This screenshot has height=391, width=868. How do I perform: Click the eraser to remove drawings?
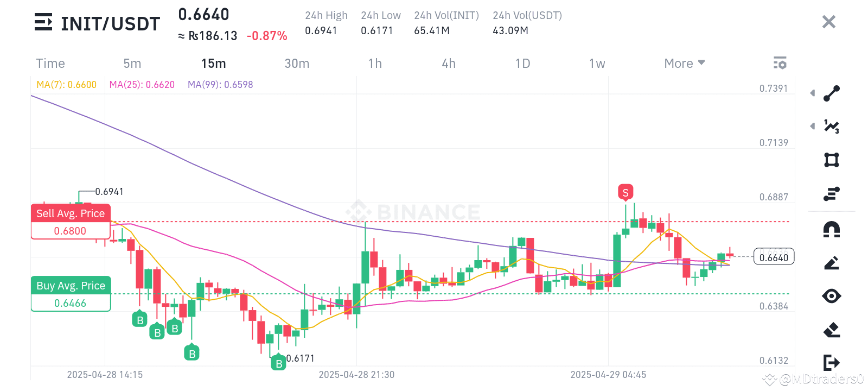pyautogui.click(x=831, y=328)
